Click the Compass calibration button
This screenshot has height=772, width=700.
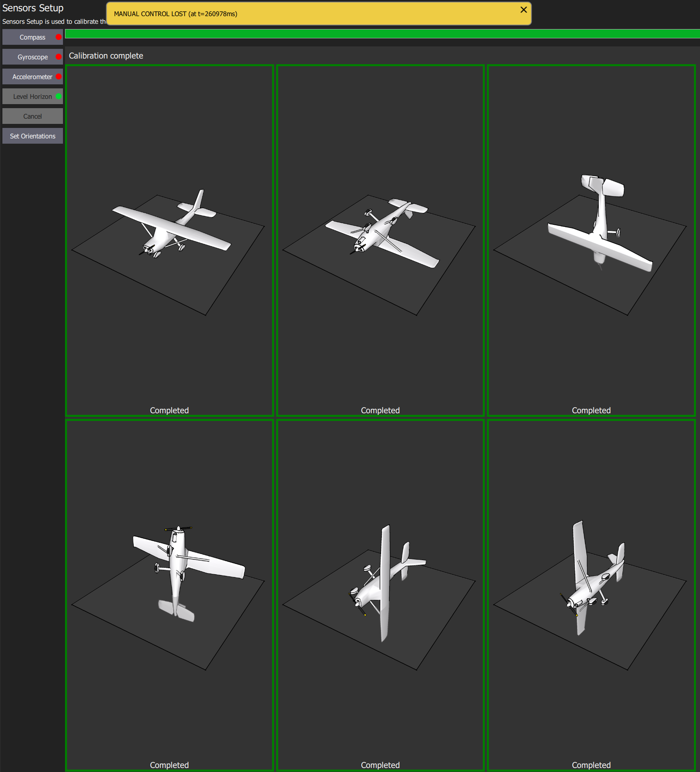32,37
